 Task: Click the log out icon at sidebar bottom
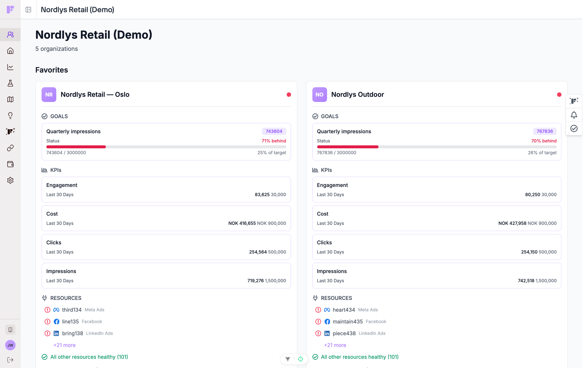tap(10, 360)
